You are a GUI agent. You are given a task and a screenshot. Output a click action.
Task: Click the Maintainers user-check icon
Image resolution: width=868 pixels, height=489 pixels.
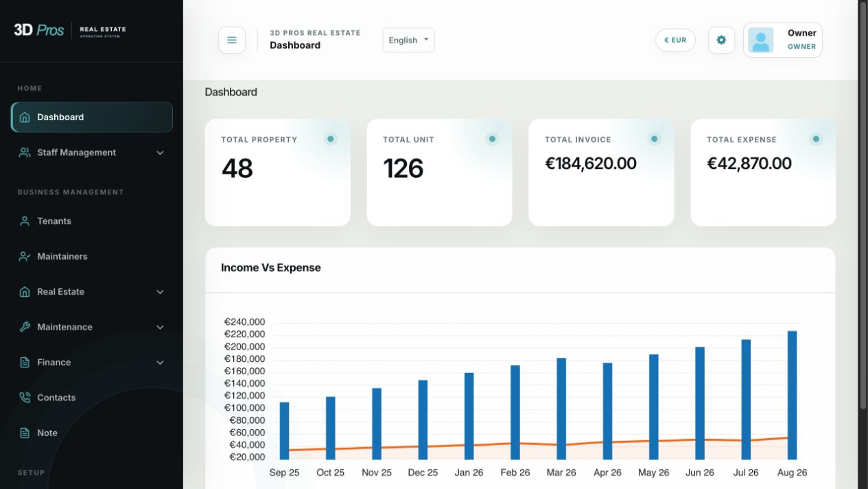click(25, 256)
